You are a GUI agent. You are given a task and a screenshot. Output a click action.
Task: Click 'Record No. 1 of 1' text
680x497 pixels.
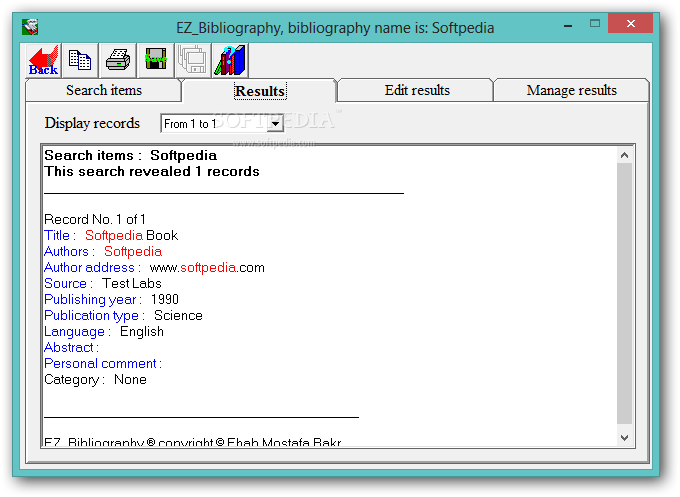point(95,219)
